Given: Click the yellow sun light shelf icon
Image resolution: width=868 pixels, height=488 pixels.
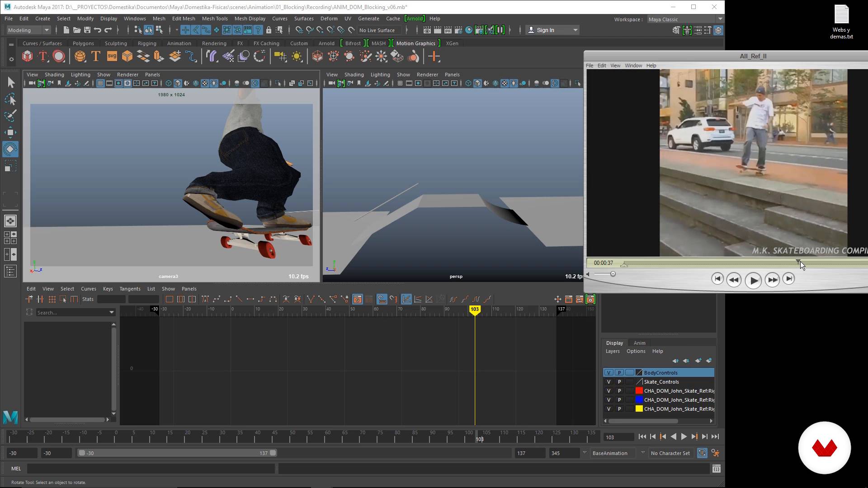Looking at the screenshot, I should 297,56.
